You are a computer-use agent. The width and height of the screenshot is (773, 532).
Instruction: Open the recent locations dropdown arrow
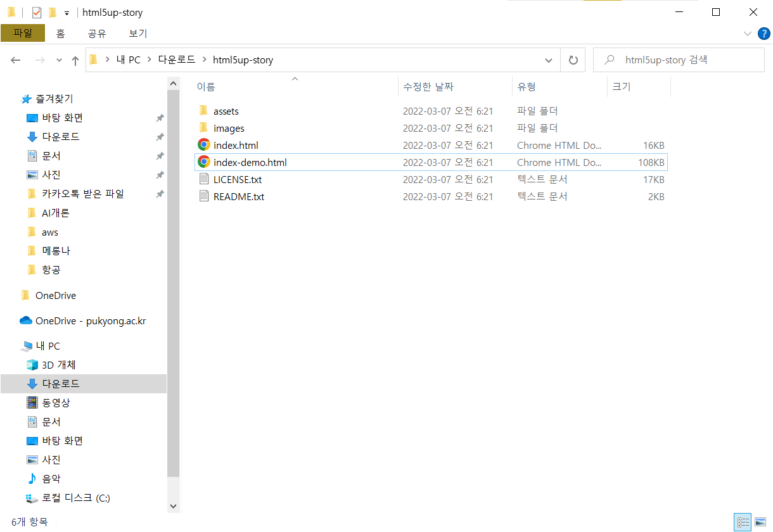coord(60,60)
